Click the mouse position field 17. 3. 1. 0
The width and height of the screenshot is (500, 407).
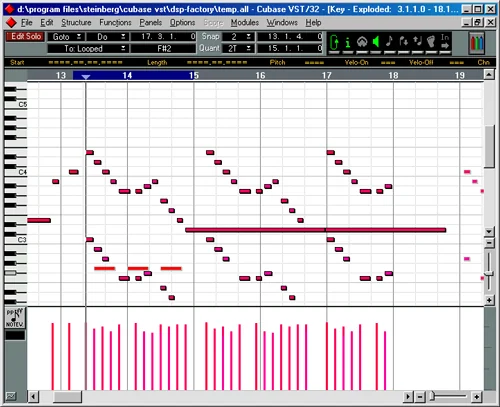163,37
